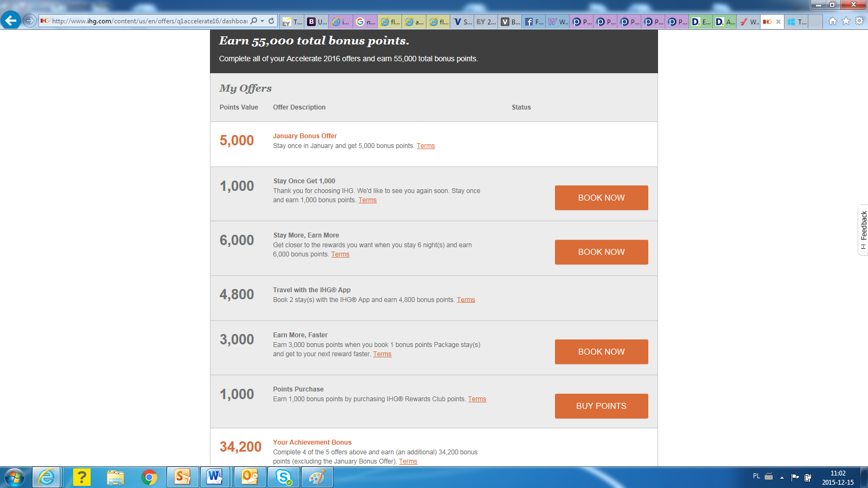The width and height of the screenshot is (868, 488).
Task: Open the Action Center flag icon
Action: [795, 477]
